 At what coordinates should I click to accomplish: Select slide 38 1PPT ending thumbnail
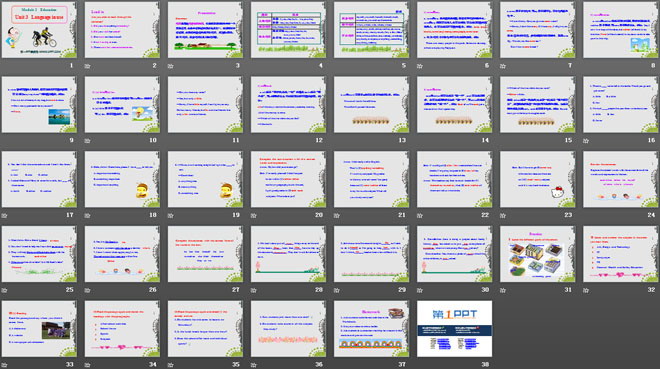tap(455, 329)
